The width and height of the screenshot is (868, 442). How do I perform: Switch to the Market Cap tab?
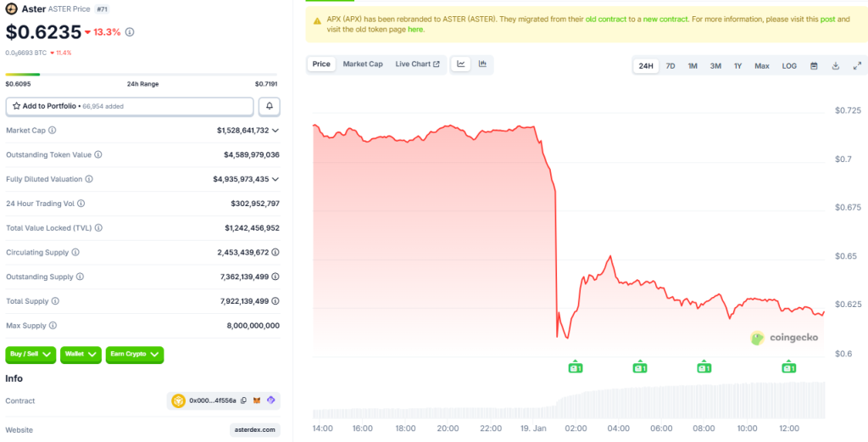pos(363,64)
